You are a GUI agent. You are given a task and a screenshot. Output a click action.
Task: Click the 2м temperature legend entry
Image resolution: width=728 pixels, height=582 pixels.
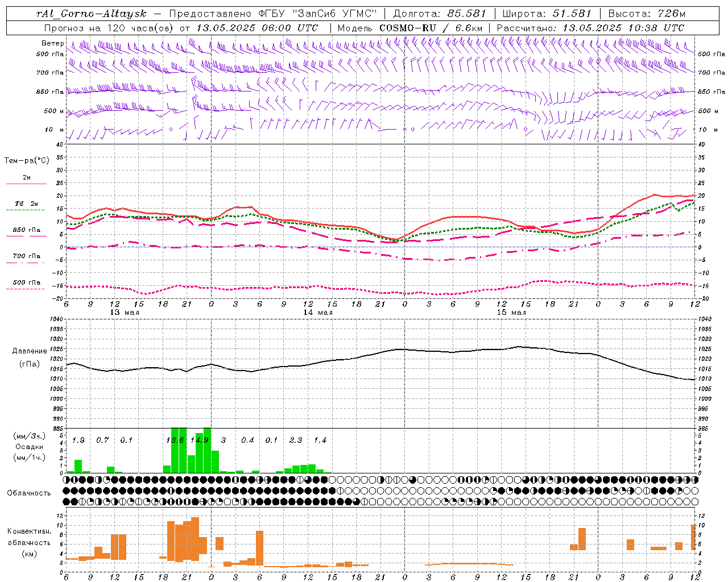coord(27,177)
